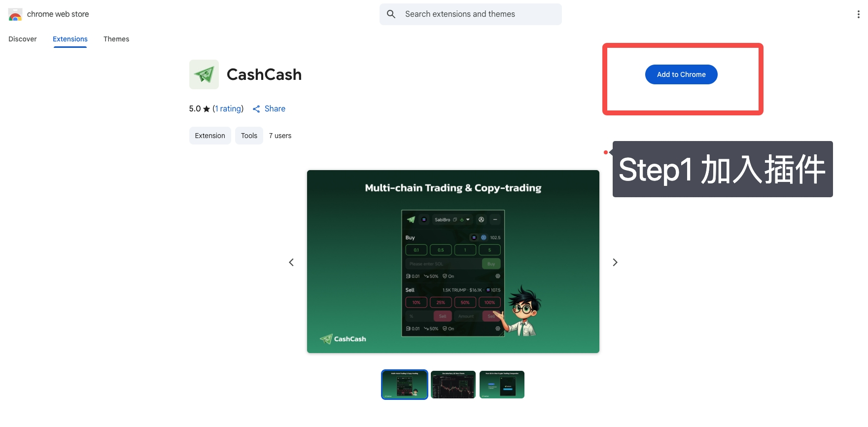This screenshot has width=868, height=427.
Task: Switch to the Themes tab
Action: click(116, 39)
